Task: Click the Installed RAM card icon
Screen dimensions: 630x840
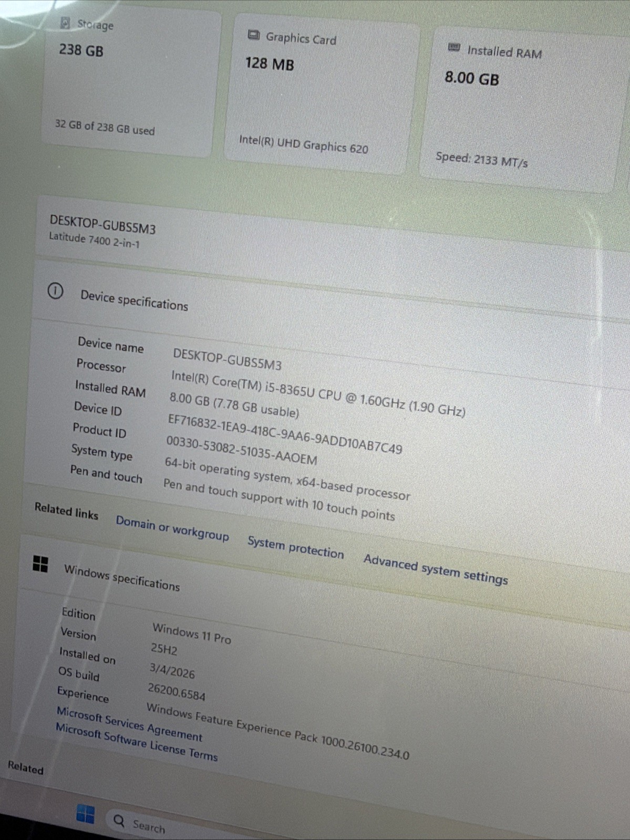Action: [x=454, y=48]
